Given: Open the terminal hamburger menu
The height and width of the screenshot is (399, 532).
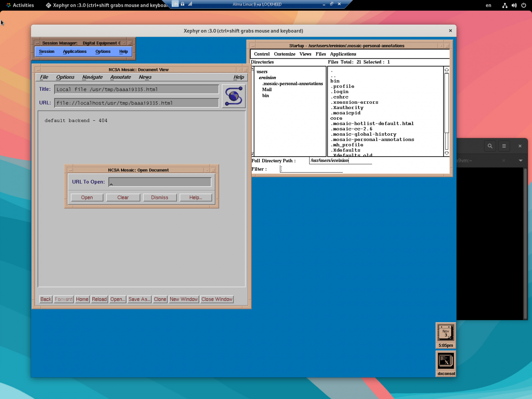Looking at the screenshot, I should click(x=504, y=146).
